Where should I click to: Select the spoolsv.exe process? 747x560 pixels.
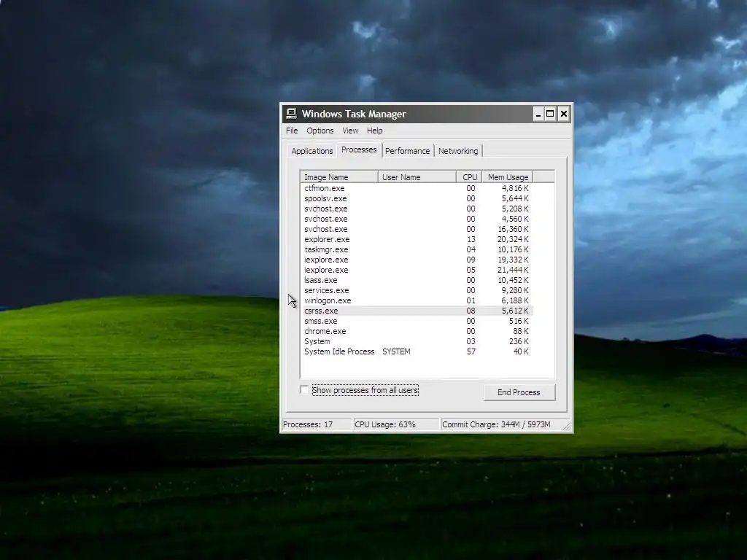point(417,198)
